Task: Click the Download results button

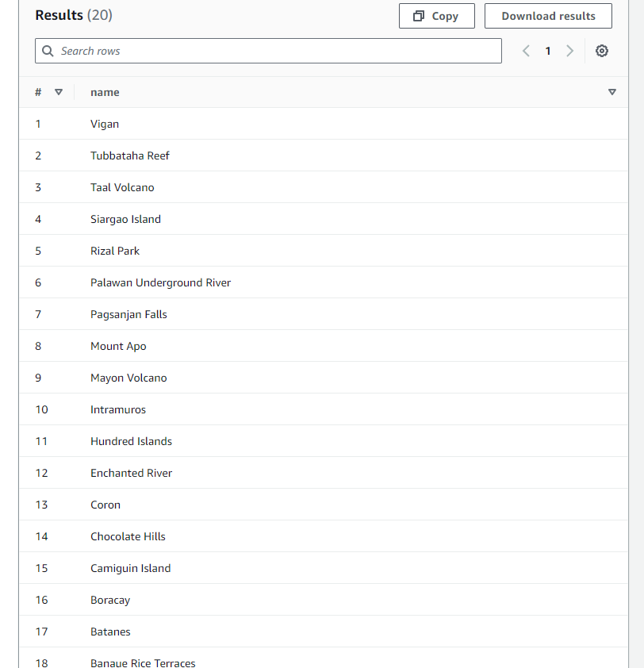Action: click(548, 16)
